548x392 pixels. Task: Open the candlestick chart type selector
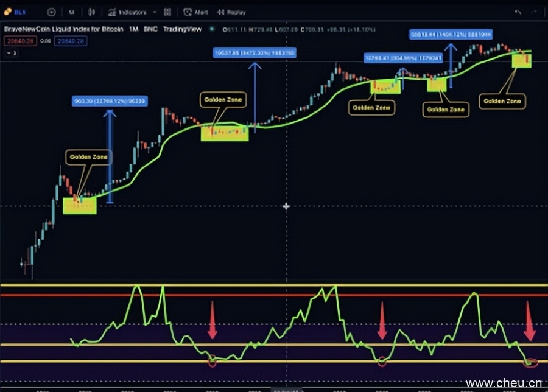[91, 12]
